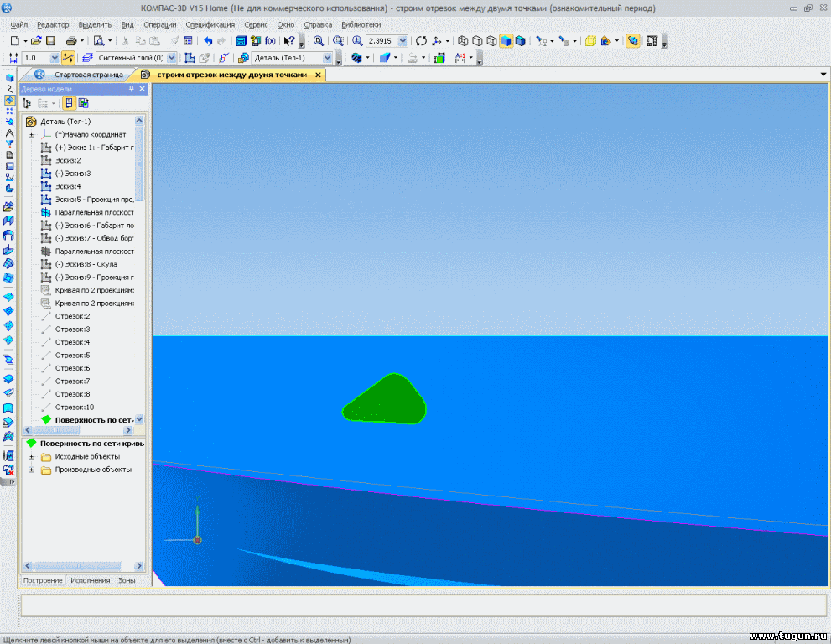Viewport: 831px width, 644px height.
Task: Create a new document with the New icon
Action: pos(15,41)
